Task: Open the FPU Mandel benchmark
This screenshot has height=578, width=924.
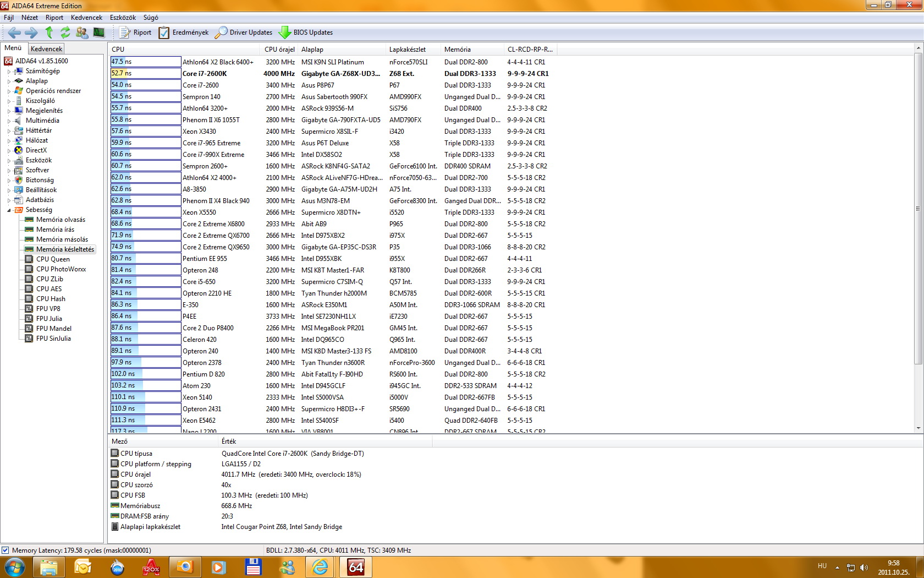Action: [x=54, y=329]
